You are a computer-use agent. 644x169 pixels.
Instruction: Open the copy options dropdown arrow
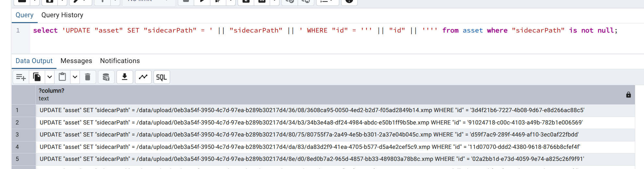(x=49, y=77)
